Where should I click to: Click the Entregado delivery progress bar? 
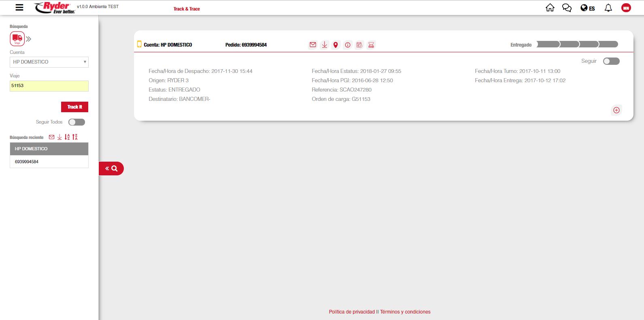(x=577, y=45)
